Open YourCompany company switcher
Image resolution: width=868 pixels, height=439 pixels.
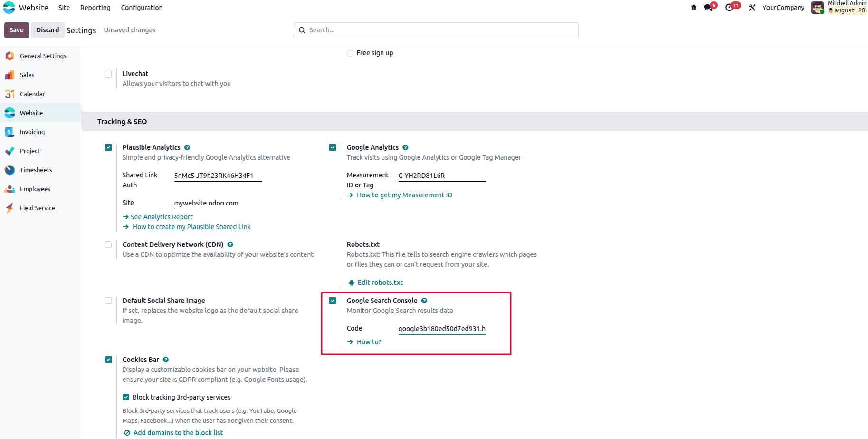click(783, 8)
